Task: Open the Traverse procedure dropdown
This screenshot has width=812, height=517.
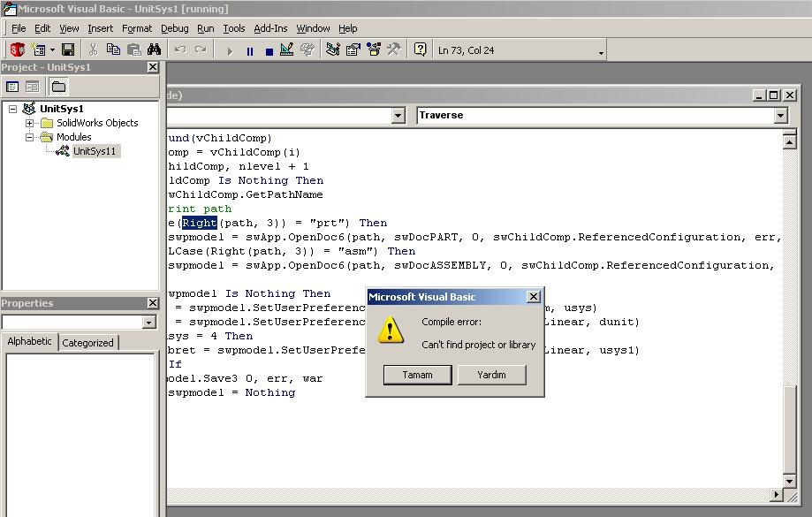Action: click(x=781, y=115)
